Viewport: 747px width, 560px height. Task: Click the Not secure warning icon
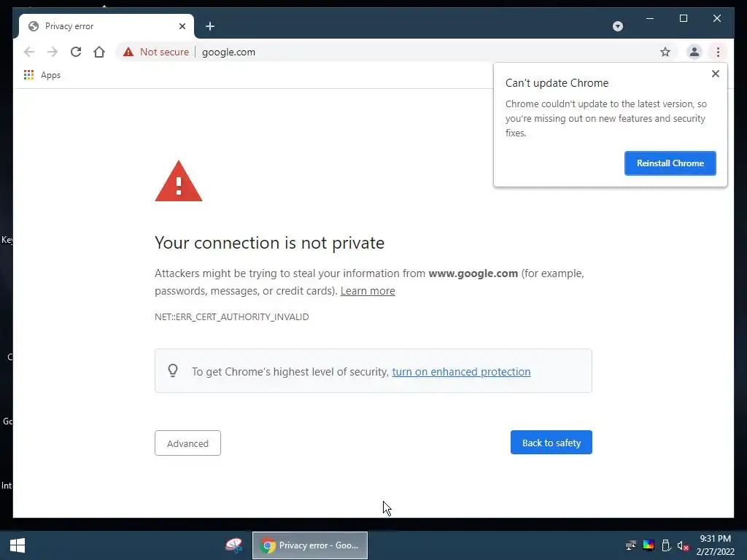point(128,52)
